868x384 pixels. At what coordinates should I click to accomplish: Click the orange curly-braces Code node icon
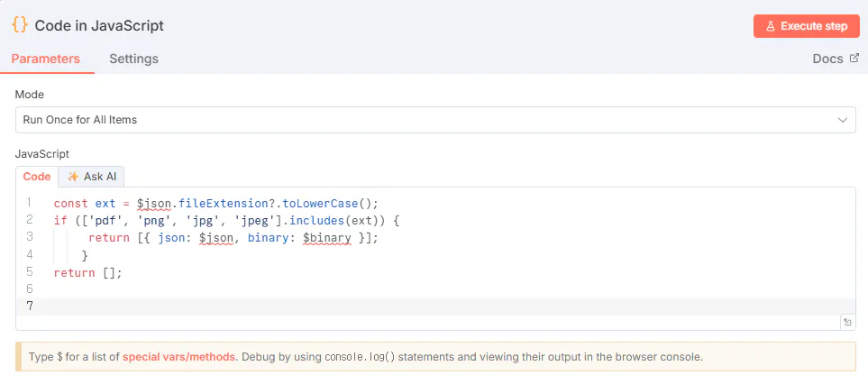click(19, 25)
